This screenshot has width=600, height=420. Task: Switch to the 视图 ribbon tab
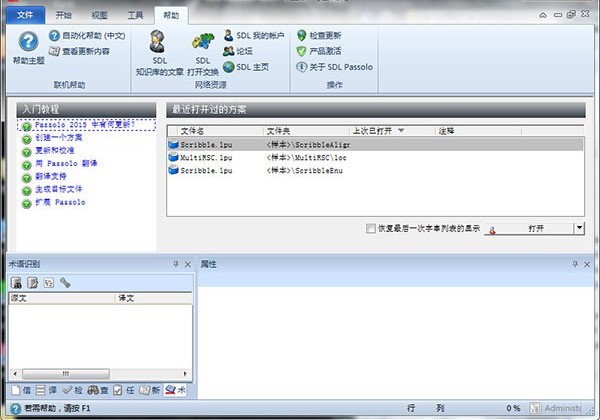click(x=100, y=16)
